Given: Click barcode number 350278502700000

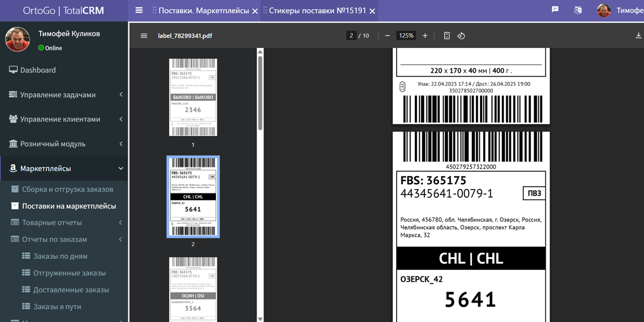Looking at the screenshot, I should point(471,90).
